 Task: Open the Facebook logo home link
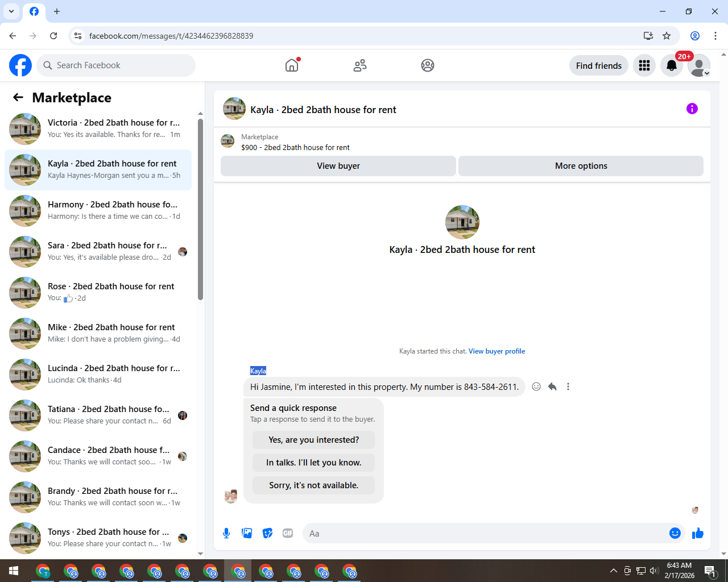[20, 65]
